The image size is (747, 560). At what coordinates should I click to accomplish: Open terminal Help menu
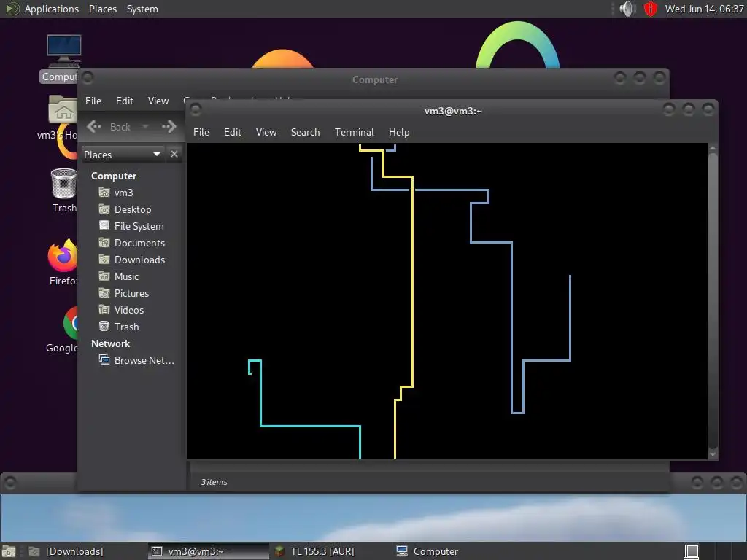click(399, 132)
